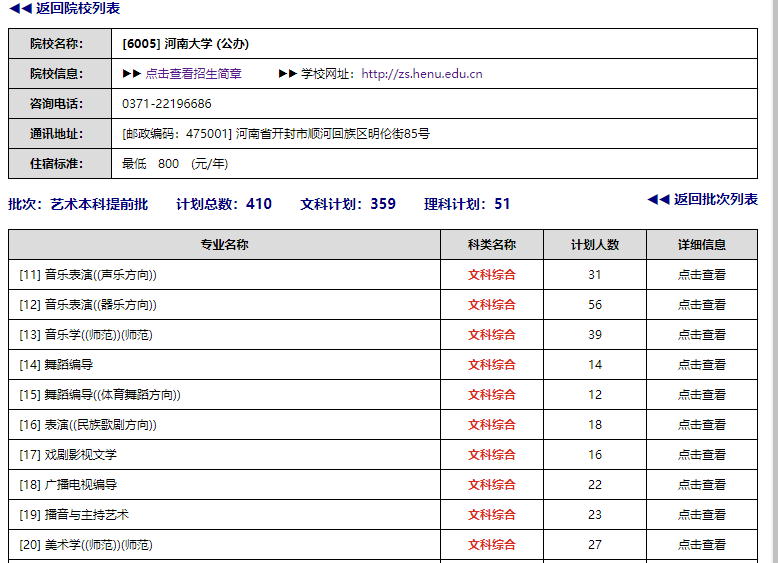View details for 播音与主持艺术

[701, 515]
